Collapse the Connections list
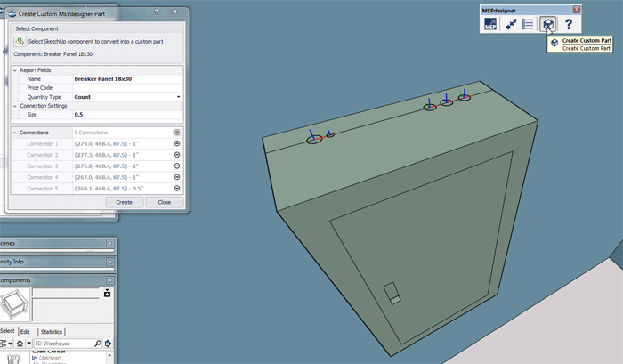 pyautogui.click(x=14, y=132)
